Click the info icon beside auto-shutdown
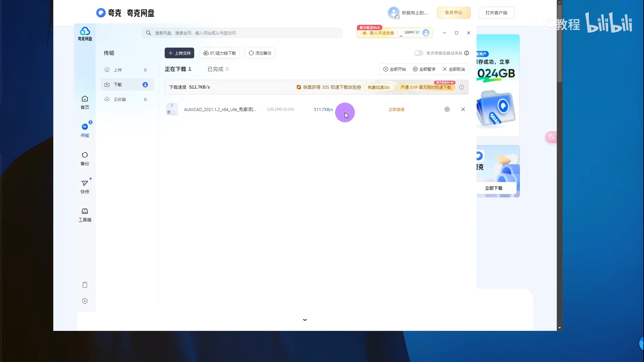 (x=467, y=53)
